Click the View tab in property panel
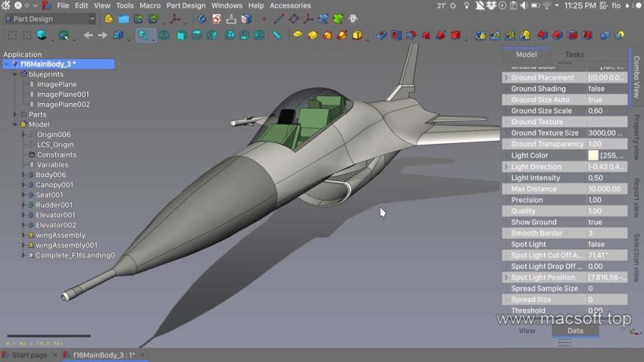The width and height of the screenshot is (644, 362). click(x=527, y=331)
